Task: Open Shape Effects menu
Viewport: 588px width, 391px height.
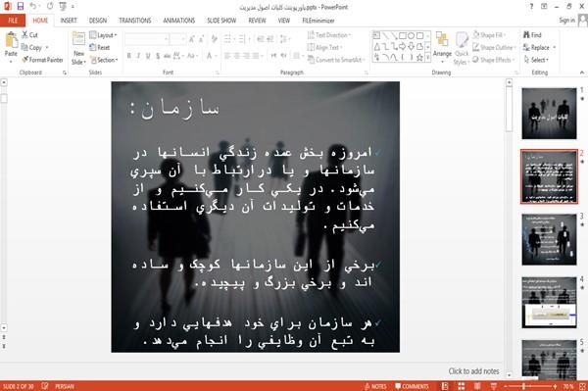Action: click(x=494, y=60)
